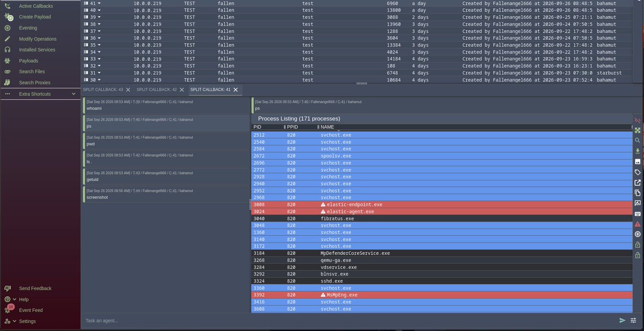Image resolution: width=644 pixels, height=331 pixels.
Task: Select the MpDefenderCoreService.exe process row
Action: 442,253
